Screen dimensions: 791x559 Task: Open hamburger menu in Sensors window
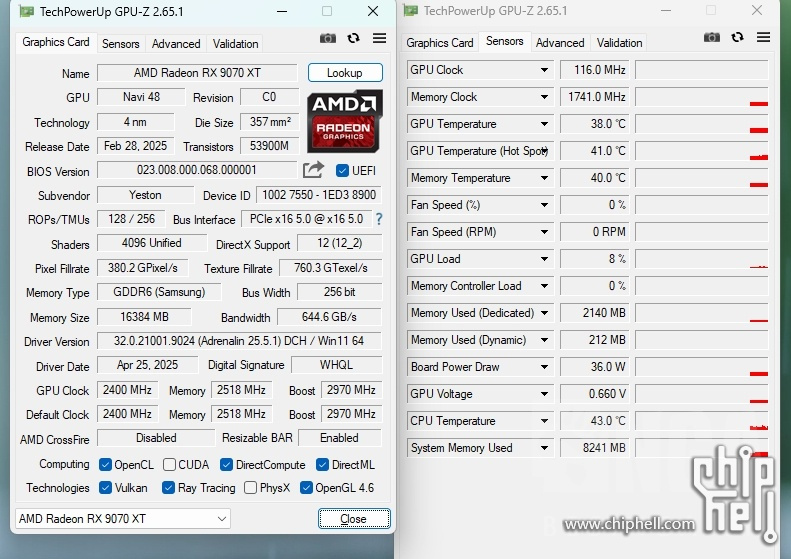tap(763, 37)
